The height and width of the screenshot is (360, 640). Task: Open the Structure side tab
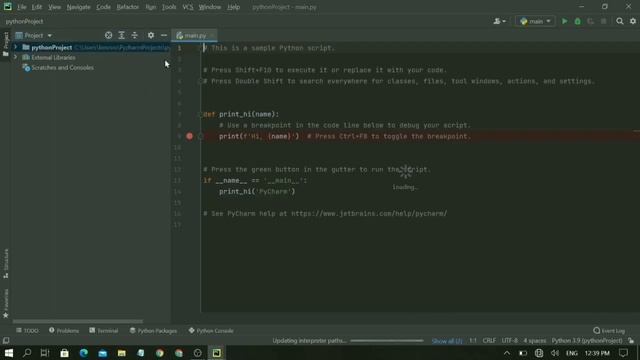(x=6, y=263)
